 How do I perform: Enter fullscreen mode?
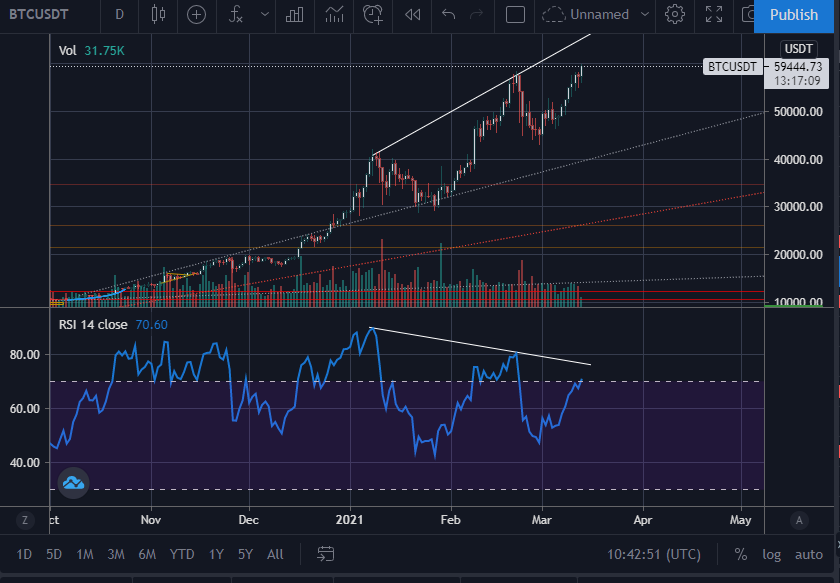pos(714,14)
